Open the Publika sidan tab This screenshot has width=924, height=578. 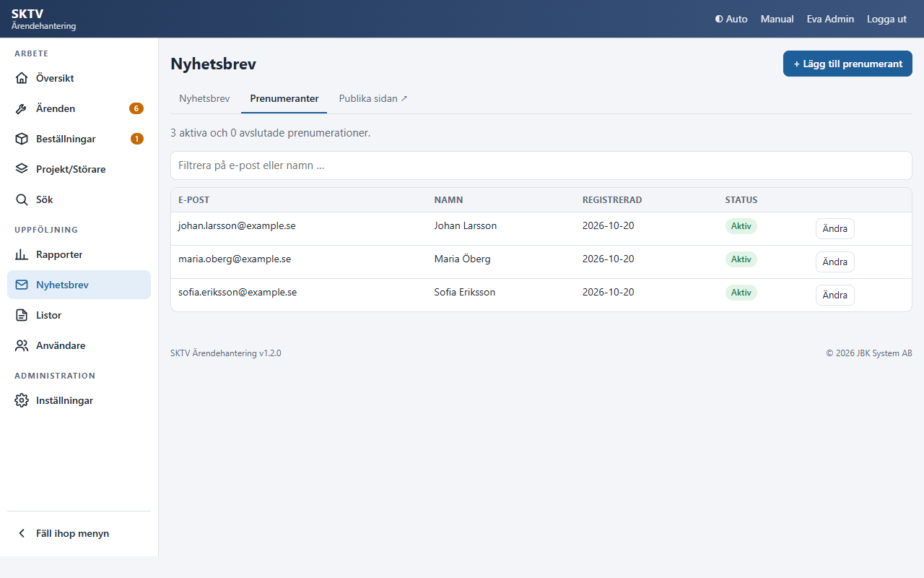click(373, 98)
